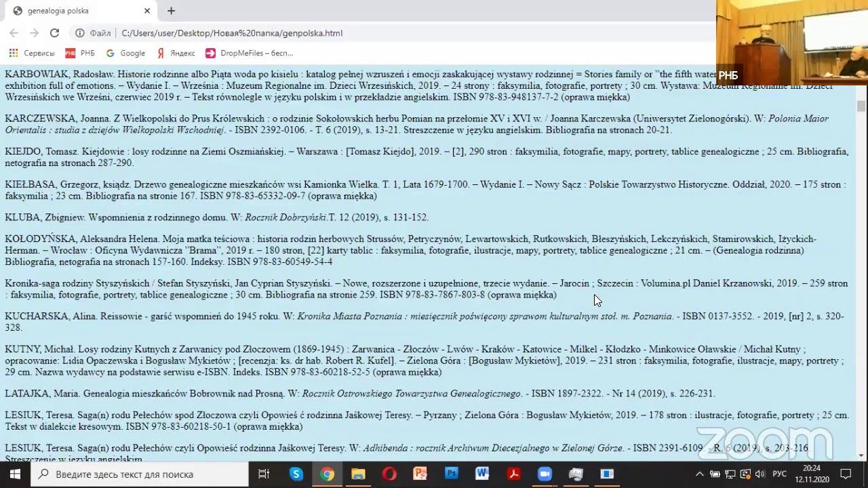
Task: Open PowerPoint from the taskbar
Action: point(420,474)
